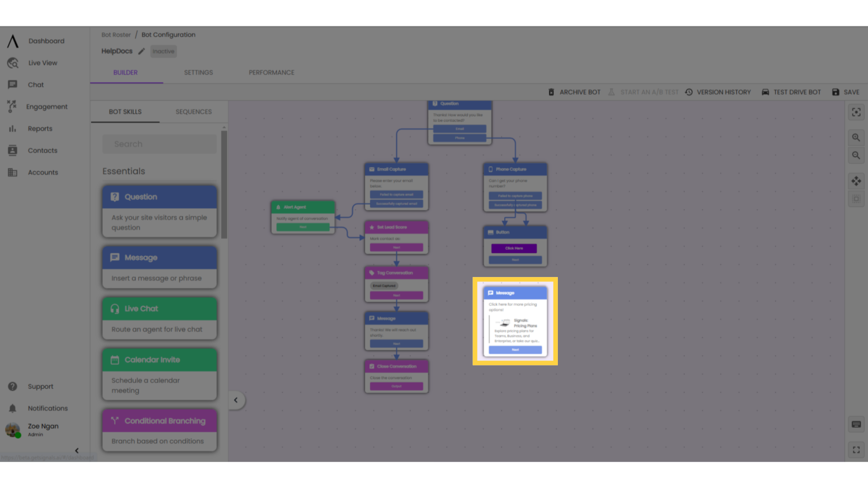868x488 pixels.
Task: Select the Live View icon
Action: tap(12, 62)
